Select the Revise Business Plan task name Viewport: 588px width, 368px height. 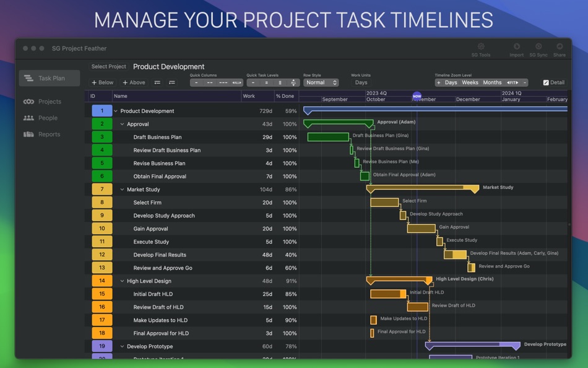coord(159,164)
